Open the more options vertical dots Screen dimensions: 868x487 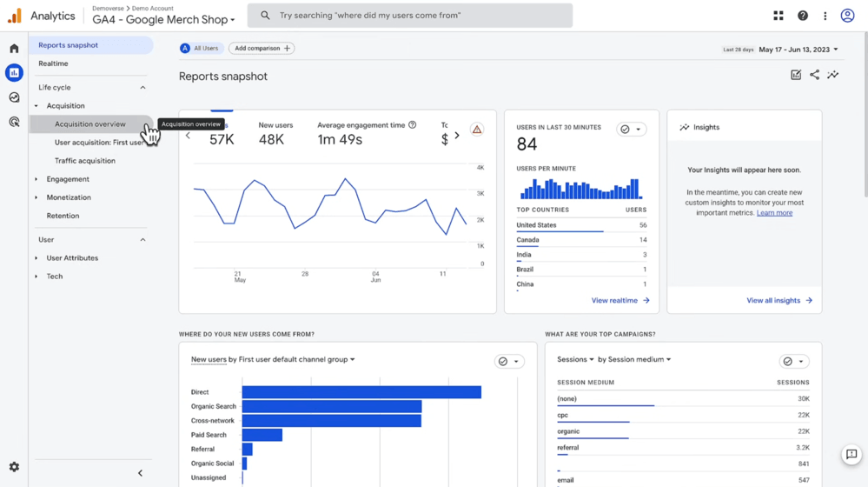pos(825,16)
